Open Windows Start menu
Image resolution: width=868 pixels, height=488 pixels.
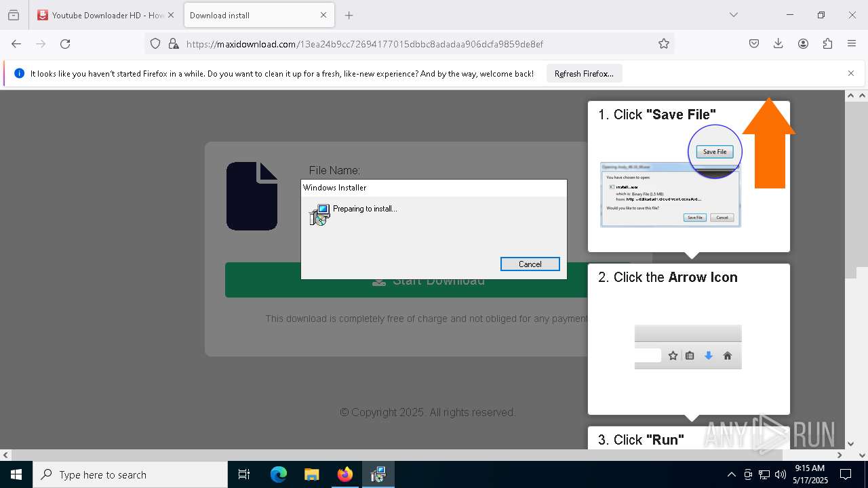coord(16,474)
